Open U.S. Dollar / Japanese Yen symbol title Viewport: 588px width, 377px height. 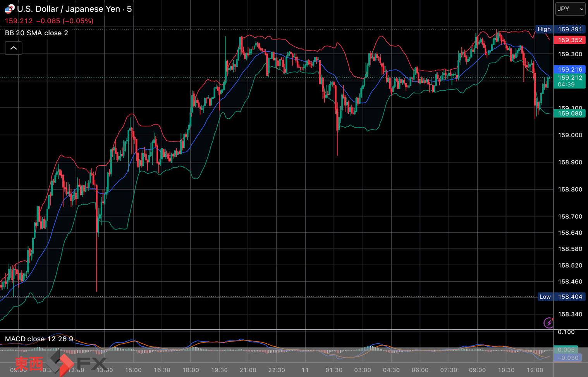74,9
